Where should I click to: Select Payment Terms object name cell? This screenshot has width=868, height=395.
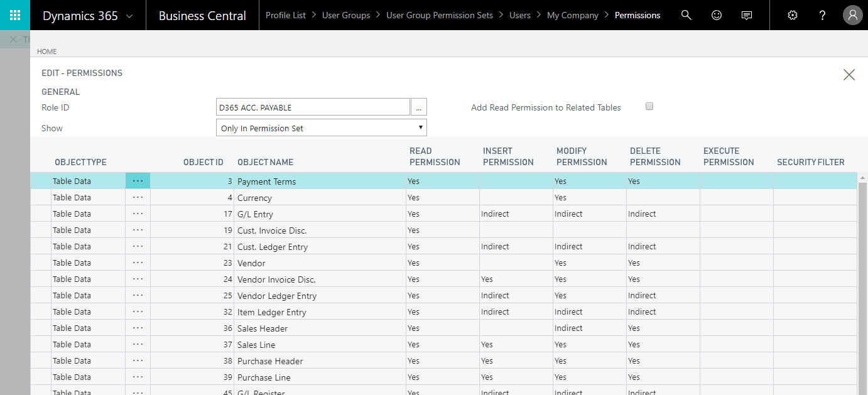pyautogui.click(x=320, y=181)
